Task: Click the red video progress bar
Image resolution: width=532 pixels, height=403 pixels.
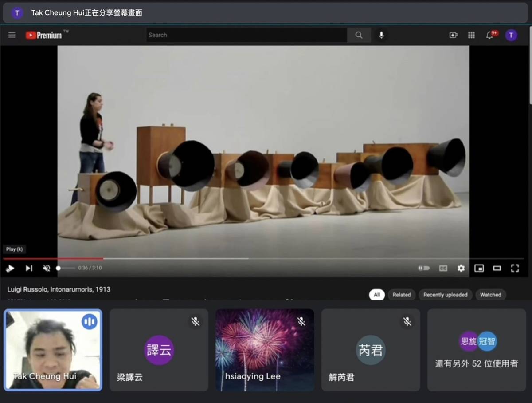Action: click(x=53, y=258)
